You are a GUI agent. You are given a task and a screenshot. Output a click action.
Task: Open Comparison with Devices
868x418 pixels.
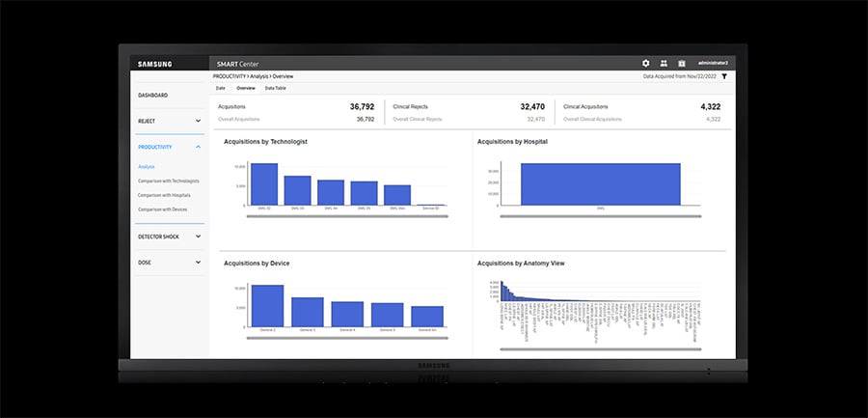coord(163,210)
